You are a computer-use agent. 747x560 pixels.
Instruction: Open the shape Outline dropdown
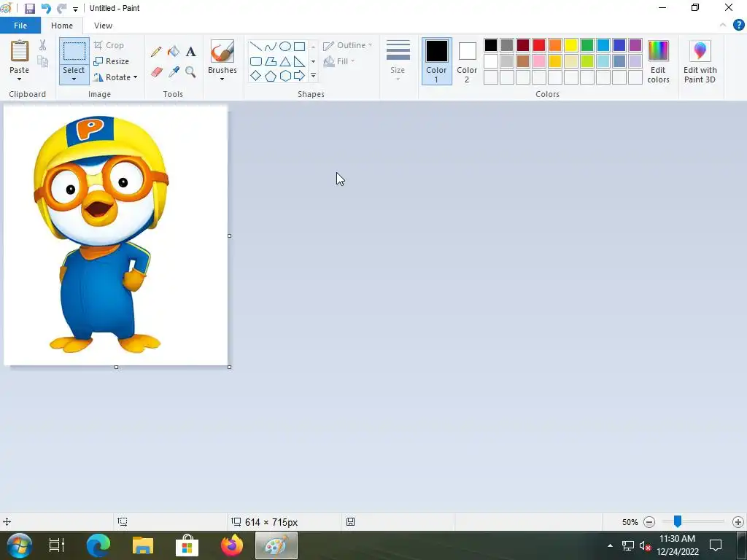point(348,46)
